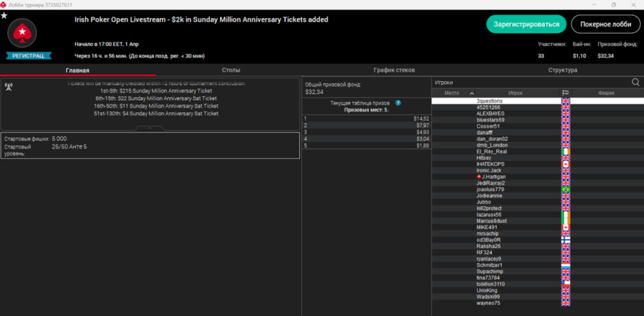Select player Jodieannie

coord(489,196)
